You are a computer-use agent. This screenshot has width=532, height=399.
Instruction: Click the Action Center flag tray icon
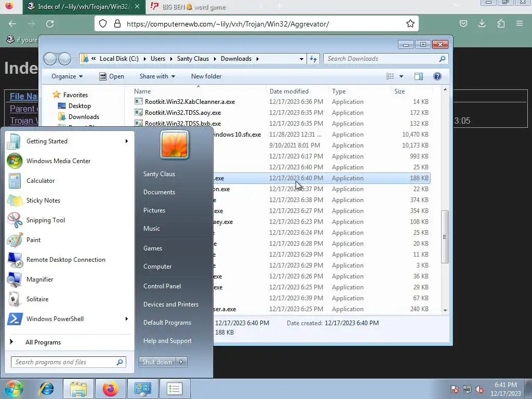pos(455,389)
